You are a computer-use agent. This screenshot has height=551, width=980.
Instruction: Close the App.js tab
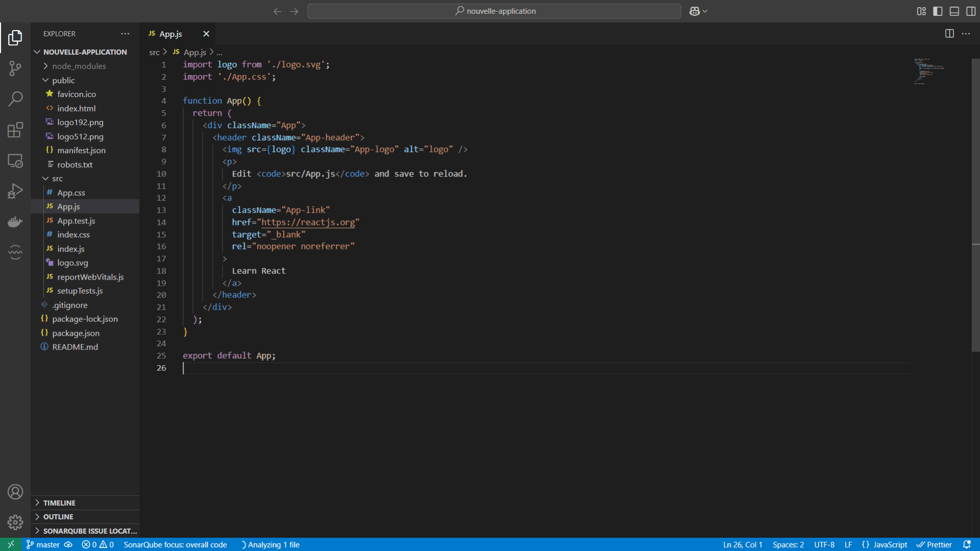click(x=206, y=34)
